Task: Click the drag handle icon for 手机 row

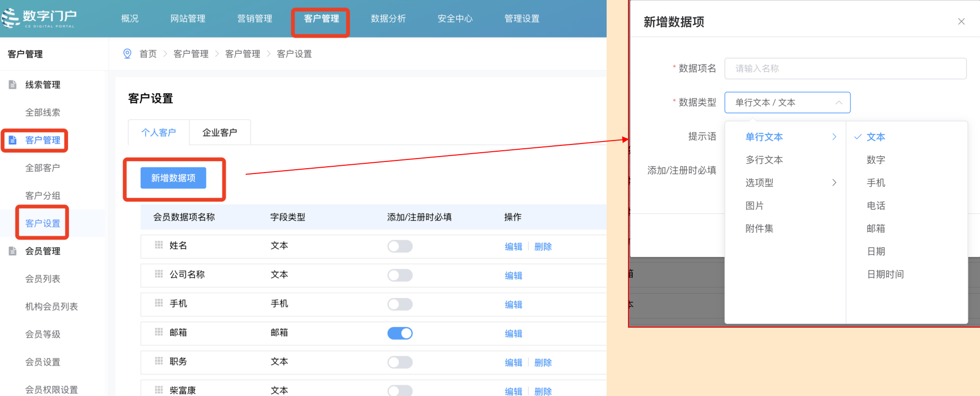Action: 159,303
